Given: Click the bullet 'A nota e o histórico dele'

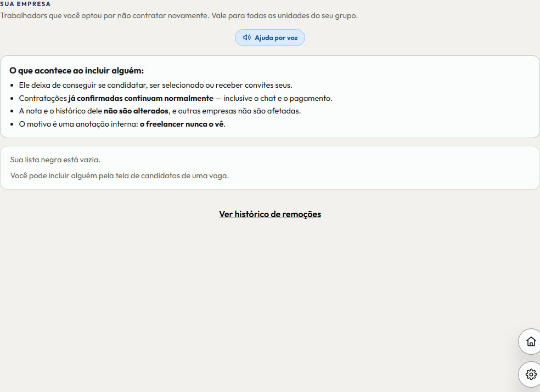Looking at the screenshot, I should [x=160, y=111].
